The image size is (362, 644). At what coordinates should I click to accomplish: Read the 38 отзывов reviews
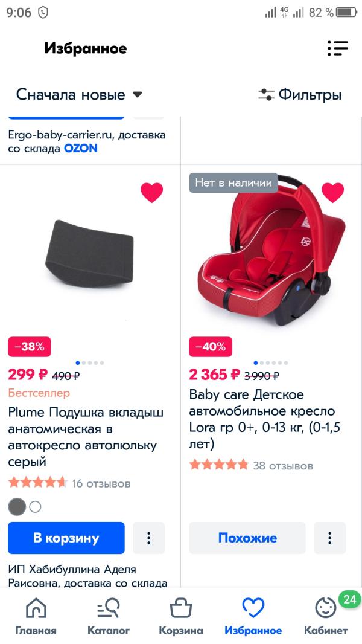coord(282,466)
